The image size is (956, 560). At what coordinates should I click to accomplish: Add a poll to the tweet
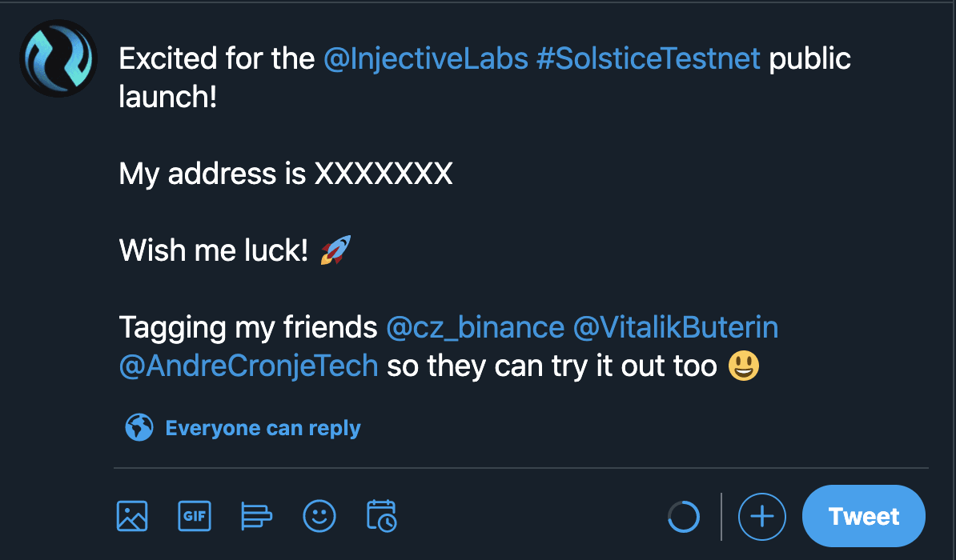pos(256,516)
